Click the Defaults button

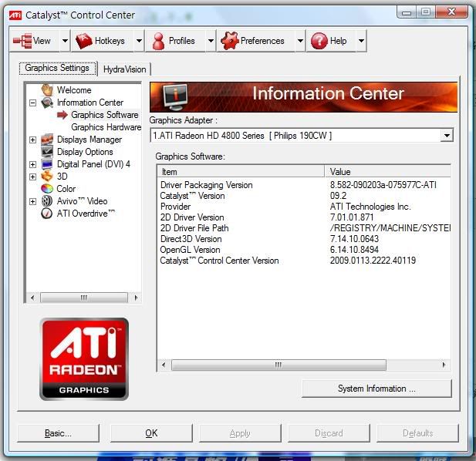tap(417, 433)
